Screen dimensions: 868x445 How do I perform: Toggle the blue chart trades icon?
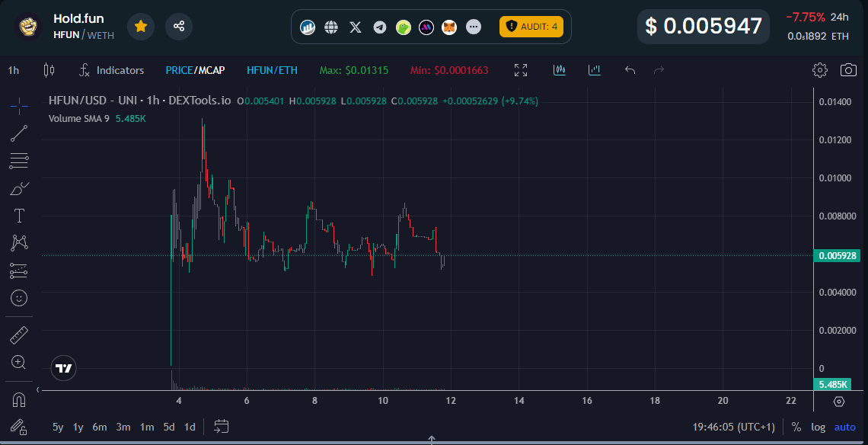(560, 70)
